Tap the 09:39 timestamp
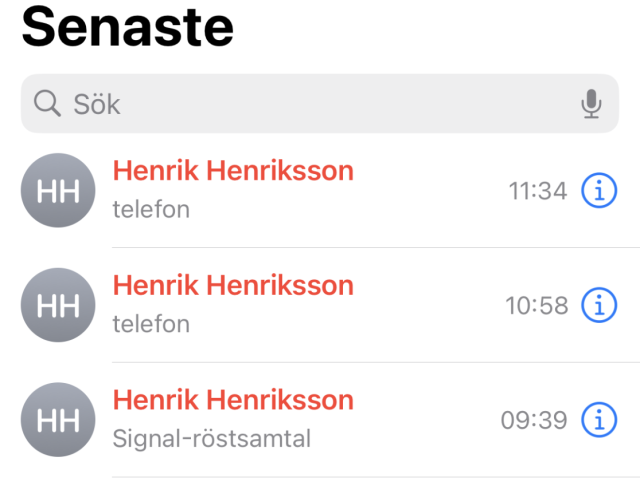Image resolution: width=640 pixels, height=482 pixels. tap(535, 421)
